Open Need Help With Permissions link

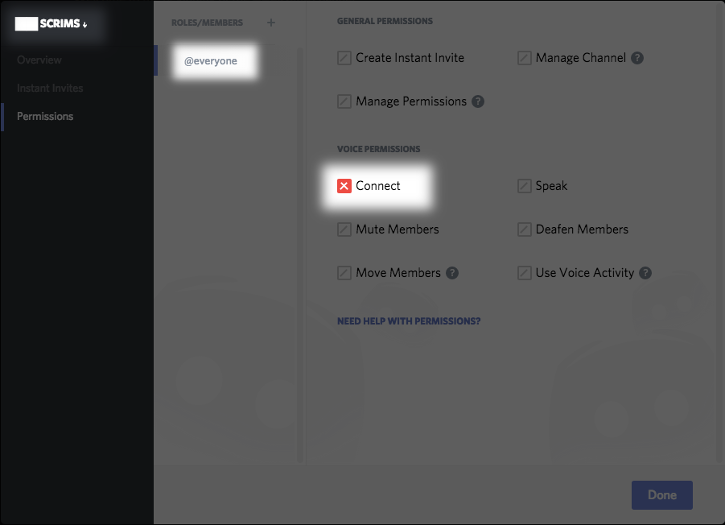[409, 321]
